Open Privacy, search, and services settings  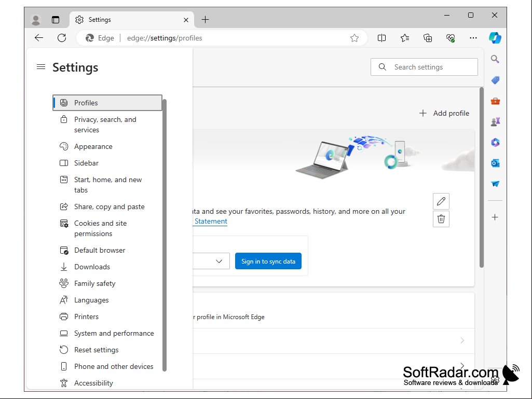click(x=107, y=125)
